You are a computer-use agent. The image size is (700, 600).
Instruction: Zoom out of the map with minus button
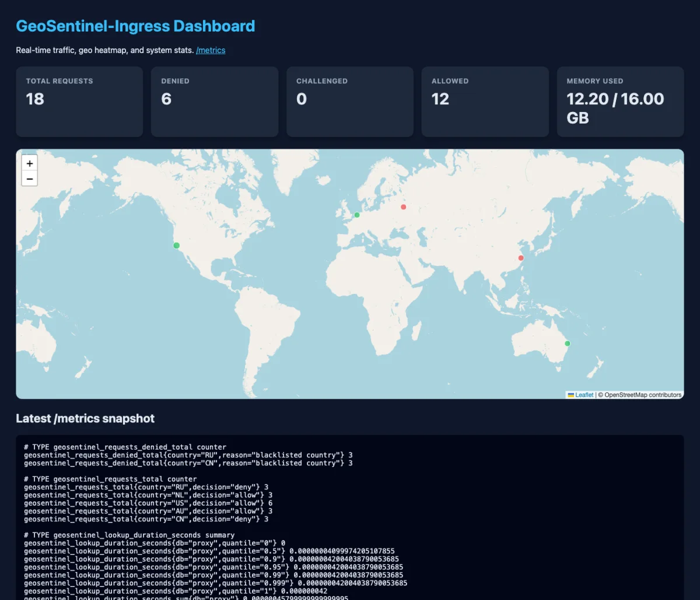click(30, 178)
